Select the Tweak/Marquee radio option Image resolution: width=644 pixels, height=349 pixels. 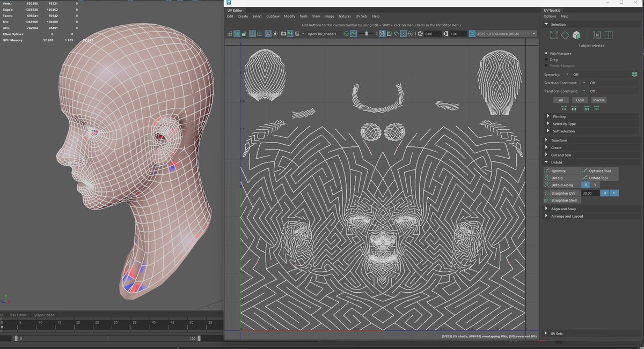click(x=546, y=66)
